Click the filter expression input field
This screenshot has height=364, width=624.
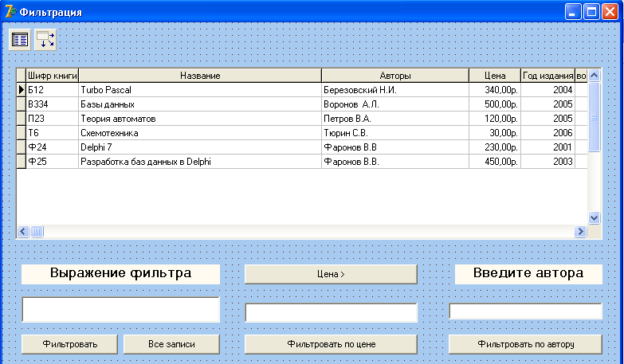click(x=120, y=310)
